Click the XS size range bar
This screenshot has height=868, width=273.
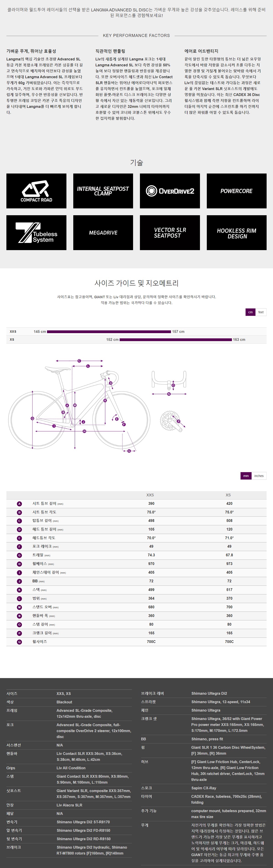pyautogui.click(x=176, y=340)
